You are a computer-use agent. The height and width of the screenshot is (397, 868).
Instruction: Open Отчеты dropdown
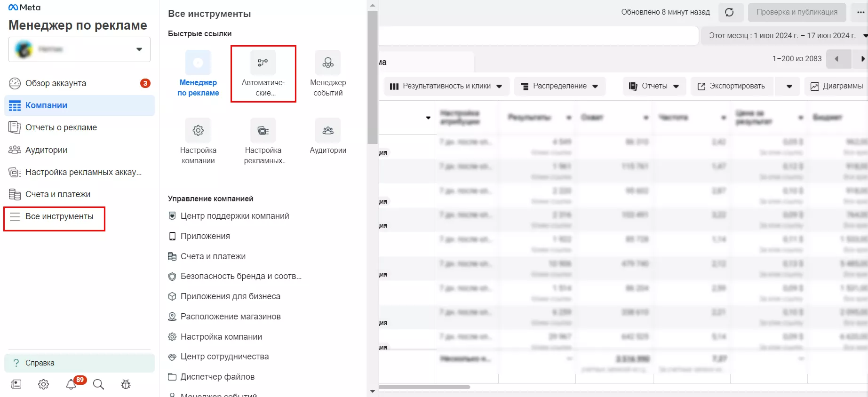pos(654,86)
